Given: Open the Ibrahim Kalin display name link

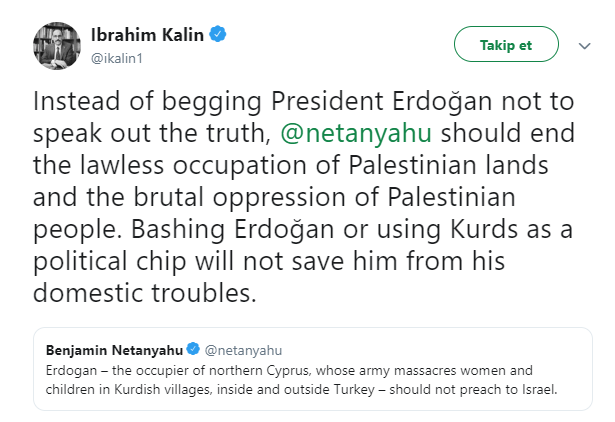Looking at the screenshot, I should [x=148, y=36].
